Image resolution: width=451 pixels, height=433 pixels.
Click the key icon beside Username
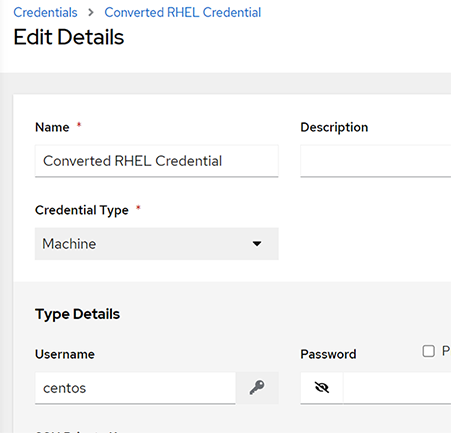point(257,388)
